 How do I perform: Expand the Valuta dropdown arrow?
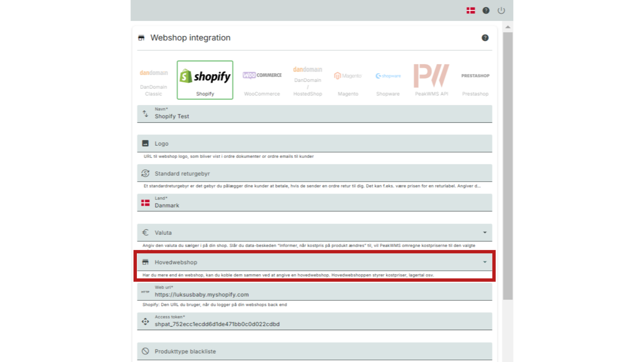pos(485,232)
